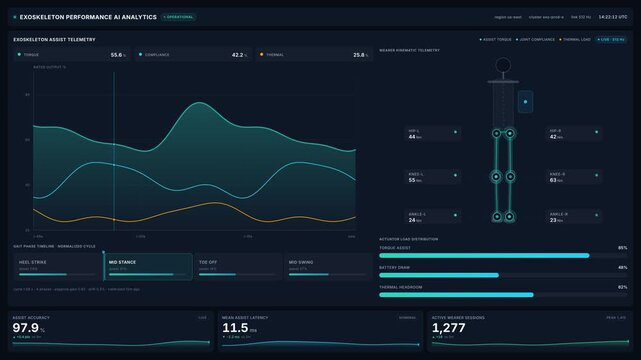Select the Torque 55.6% metric card
Image resolution: width=641 pixels, height=360 pixels.
(72, 55)
